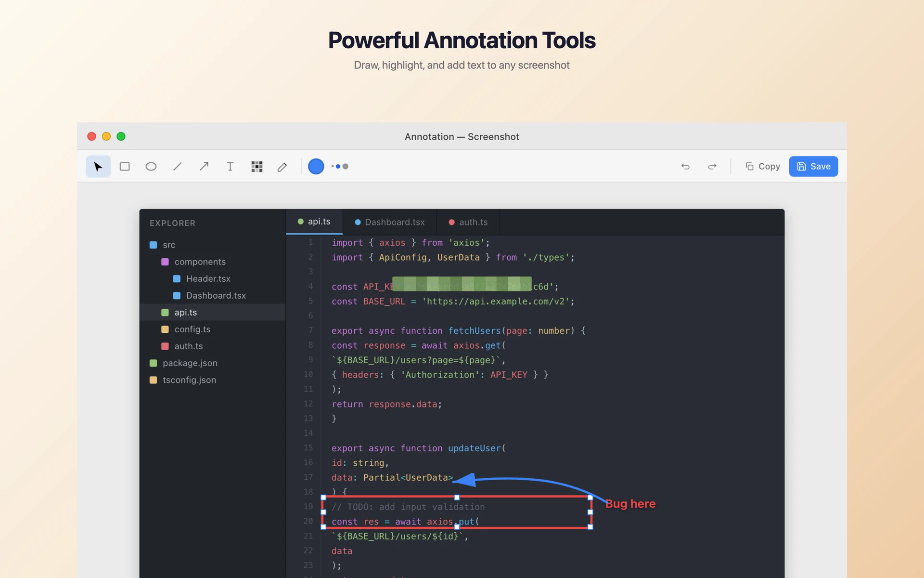Viewport: 924px width, 578px height.
Task: Click the red dot on auth.ts tab
Action: [451, 222]
